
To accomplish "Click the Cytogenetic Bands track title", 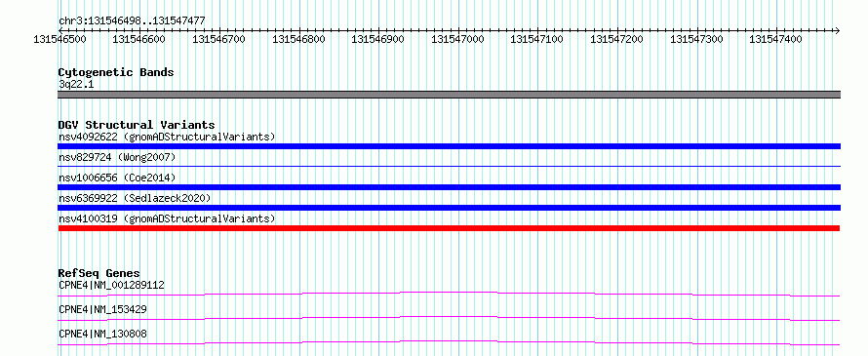I will pos(116,72).
